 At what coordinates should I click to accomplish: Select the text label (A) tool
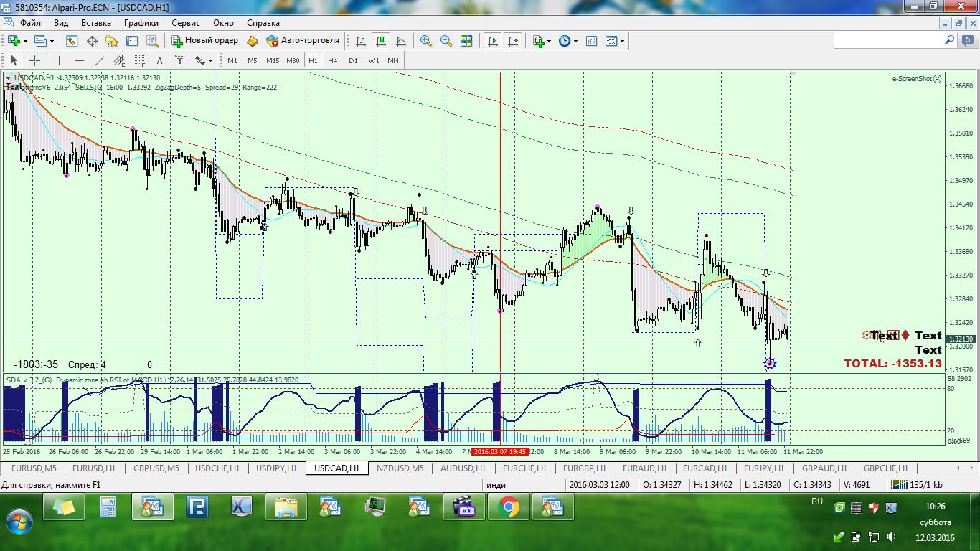[x=159, y=61]
